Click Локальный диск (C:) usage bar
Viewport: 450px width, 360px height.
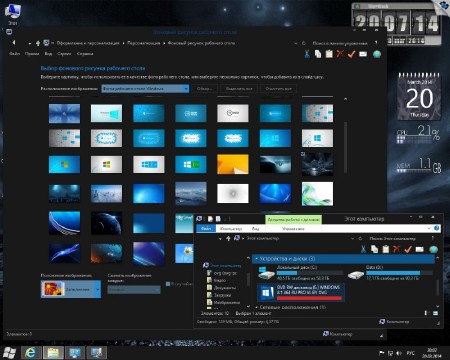pyautogui.click(x=310, y=273)
